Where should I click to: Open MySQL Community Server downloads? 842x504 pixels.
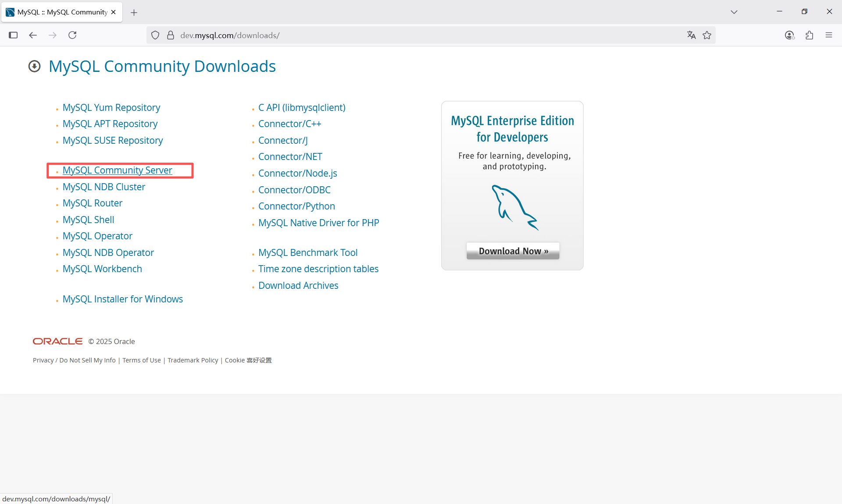tap(117, 170)
